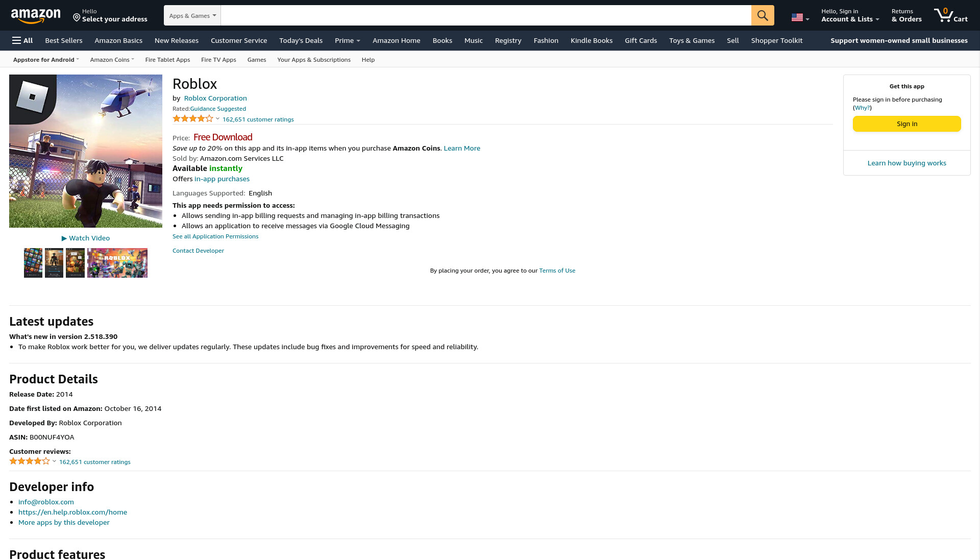Open Roblox Corporation developer link
Image resolution: width=980 pixels, height=560 pixels.
(x=215, y=98)
